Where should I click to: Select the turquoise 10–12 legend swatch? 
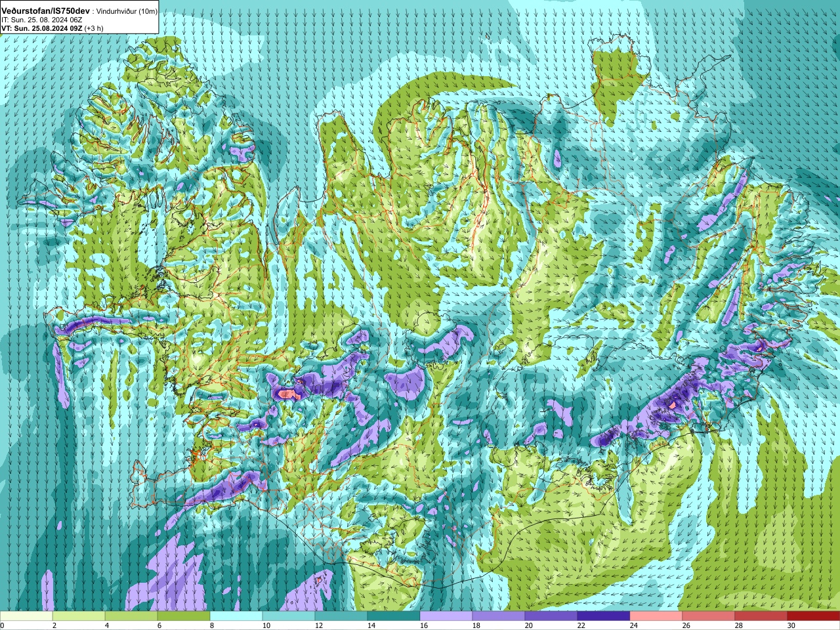point(289,616)
